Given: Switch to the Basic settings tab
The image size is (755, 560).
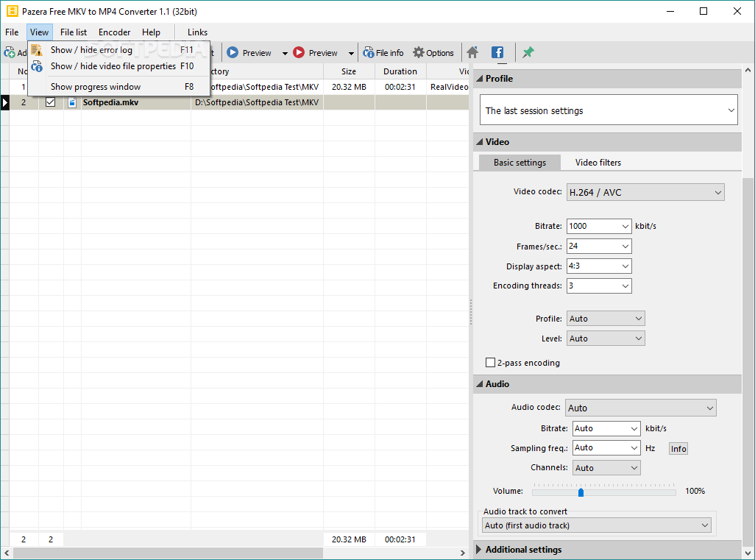Looking at the screenshot, I should tap(520, 163).
